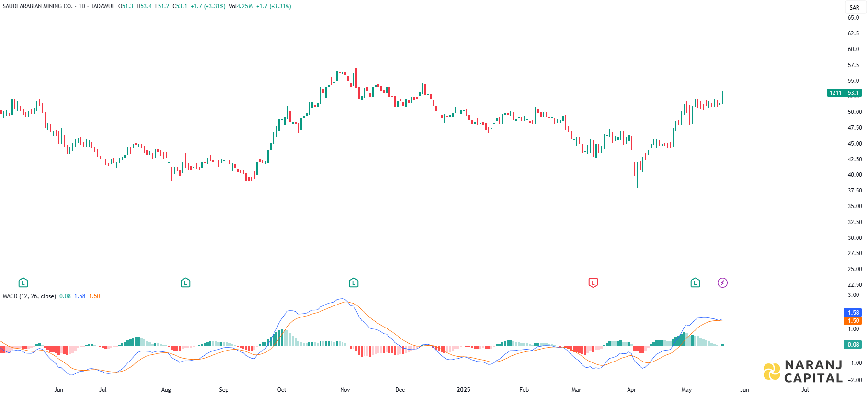
Task: Click the 1.50 value in MACD legend
Action: coord(94,296)
